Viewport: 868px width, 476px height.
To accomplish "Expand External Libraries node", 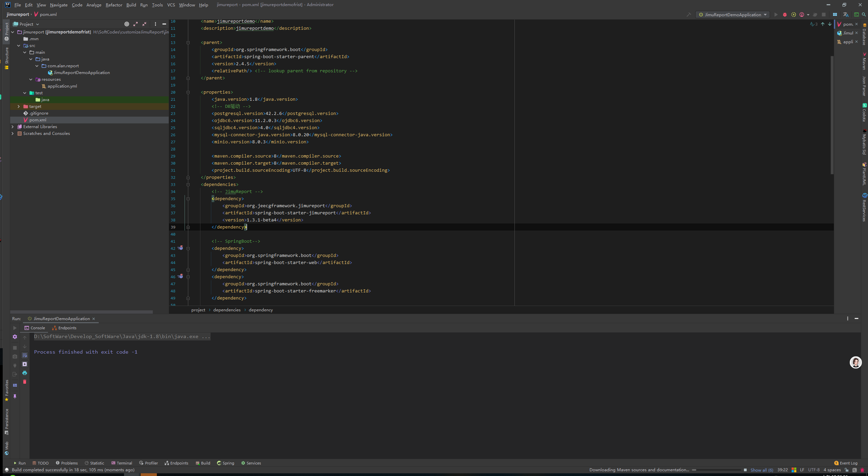I will (13, 127).
